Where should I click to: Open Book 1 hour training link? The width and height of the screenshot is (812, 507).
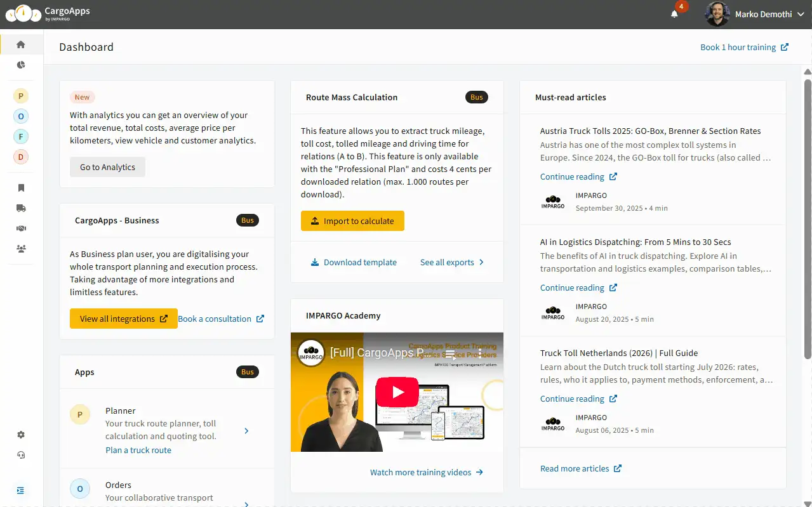745,47
